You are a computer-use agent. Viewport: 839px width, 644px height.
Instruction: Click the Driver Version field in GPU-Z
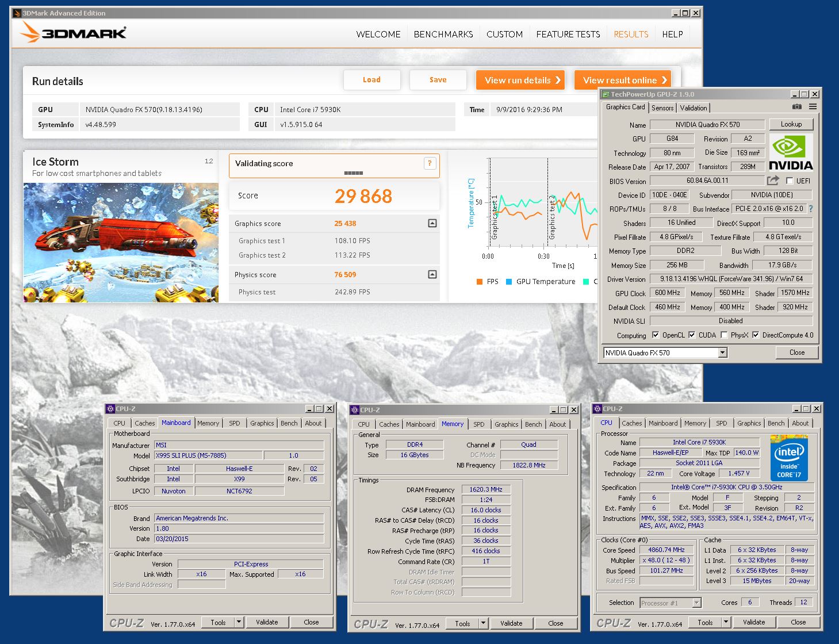pyautogui.click(x=731, y=279)
